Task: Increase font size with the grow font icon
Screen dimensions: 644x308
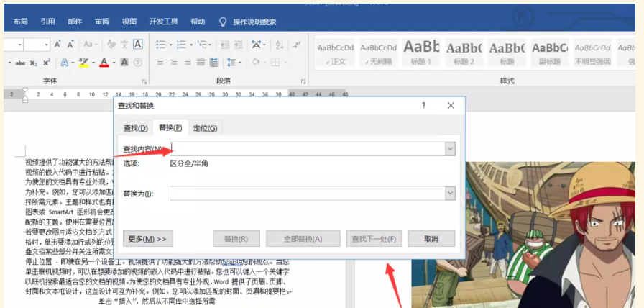Action: point(57,45)
